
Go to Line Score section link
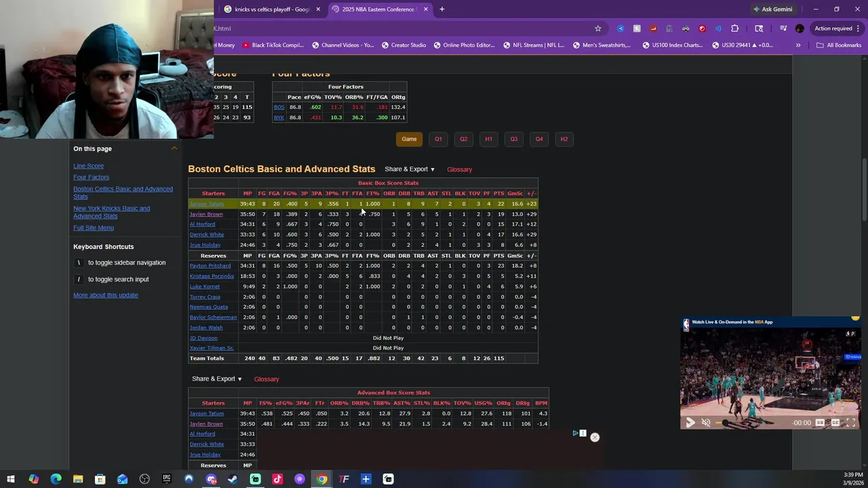pyautogui.click(x=88, y=166)
